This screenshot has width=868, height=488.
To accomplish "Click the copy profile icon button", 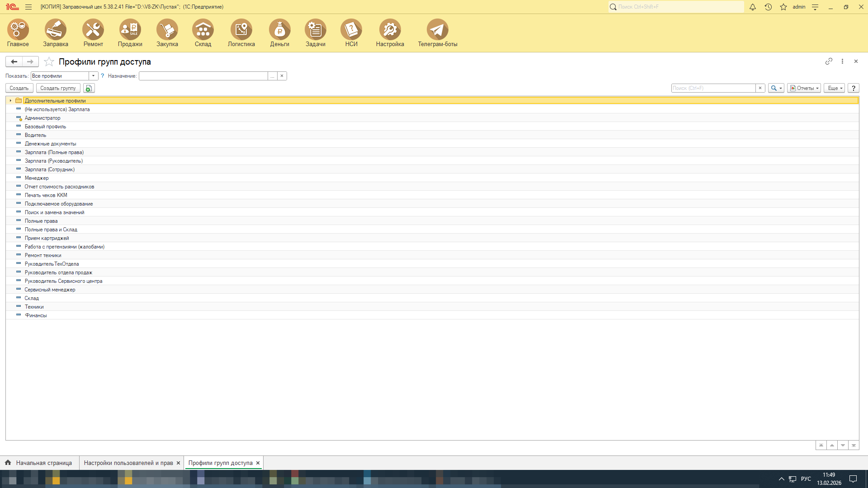I will tap(89, 88).
